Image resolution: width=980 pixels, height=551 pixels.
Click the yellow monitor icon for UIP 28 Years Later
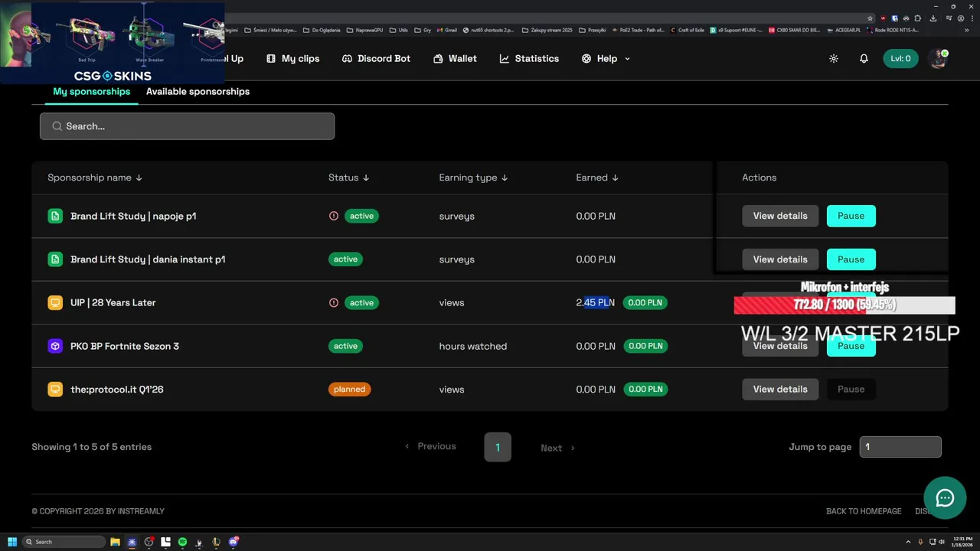pos(55,302)
